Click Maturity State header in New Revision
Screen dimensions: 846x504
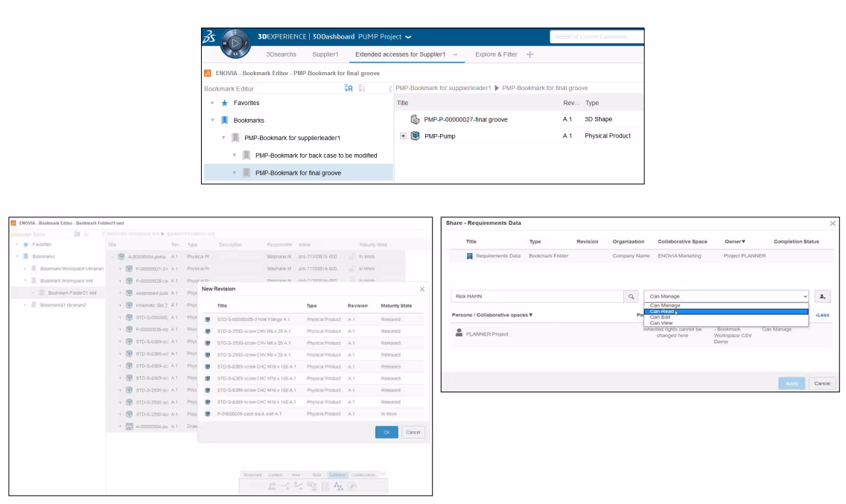click(396, 305)
